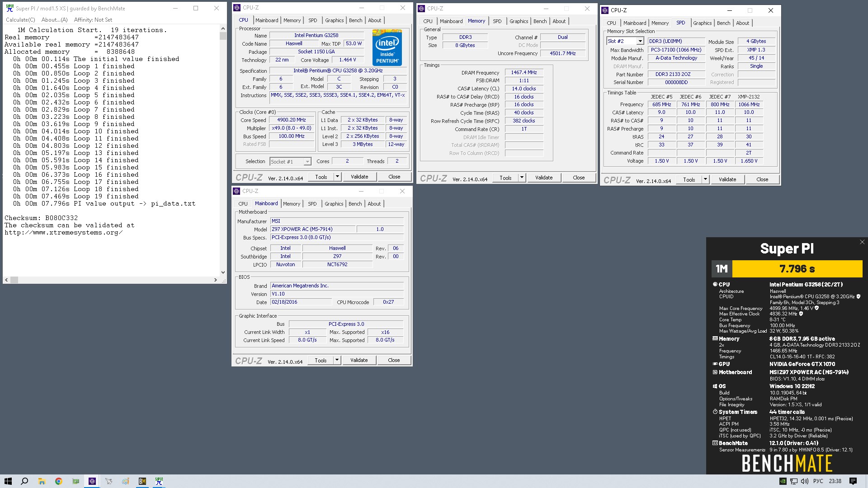Select the CPU-Z taskbar icon
Screen dimensions: 868x488
tap(92, 481)
